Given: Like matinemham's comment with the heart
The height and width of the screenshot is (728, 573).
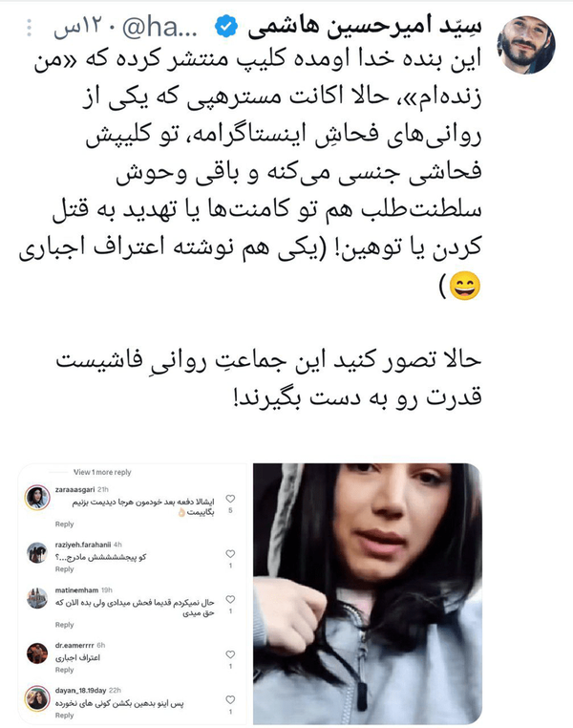Looking at the screenshot, I should click(230, 599).
